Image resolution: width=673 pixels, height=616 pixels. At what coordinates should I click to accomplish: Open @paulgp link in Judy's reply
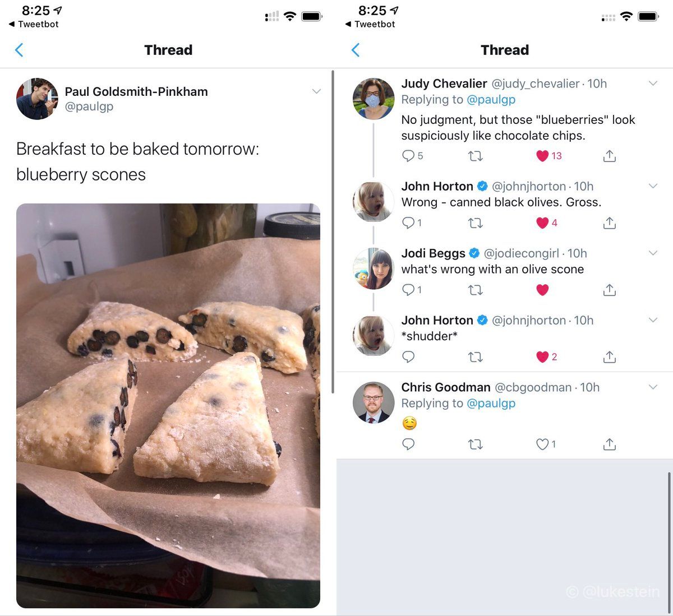(x=491, y=100)
